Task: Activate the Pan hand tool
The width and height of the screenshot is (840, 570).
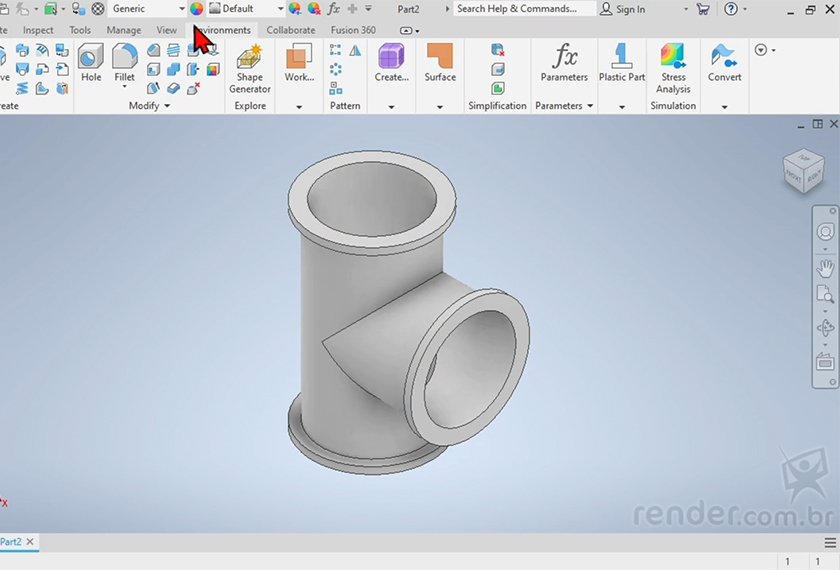Action: click(825, 267)
